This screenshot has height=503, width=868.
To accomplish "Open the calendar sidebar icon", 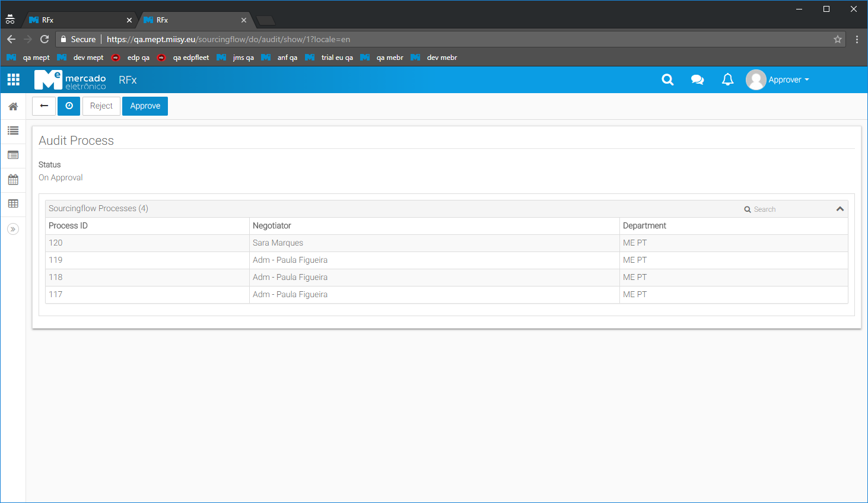I will (13, 180).
